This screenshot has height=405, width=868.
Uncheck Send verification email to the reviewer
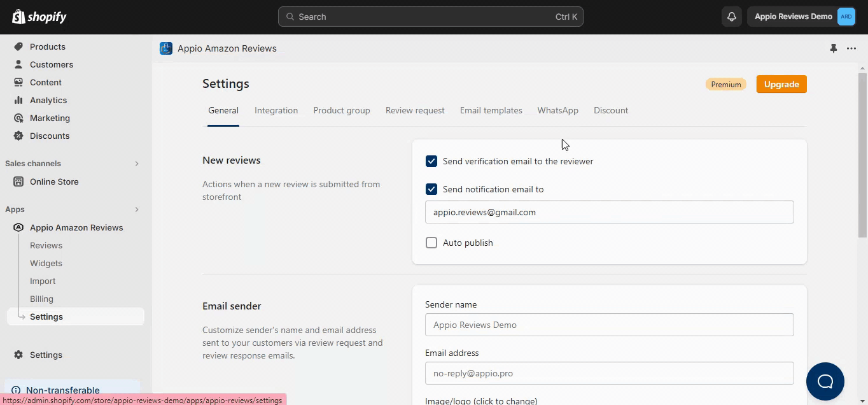(431, 161)
